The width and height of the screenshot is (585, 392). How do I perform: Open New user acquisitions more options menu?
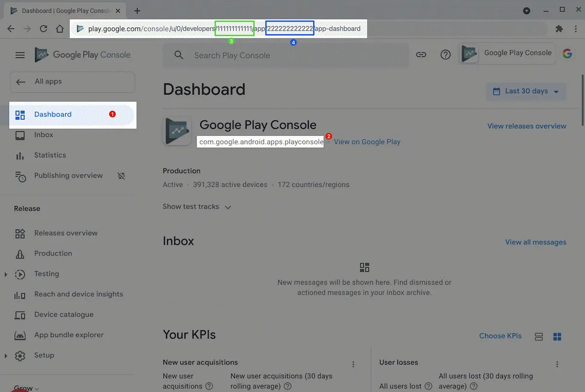click(353, 364)
